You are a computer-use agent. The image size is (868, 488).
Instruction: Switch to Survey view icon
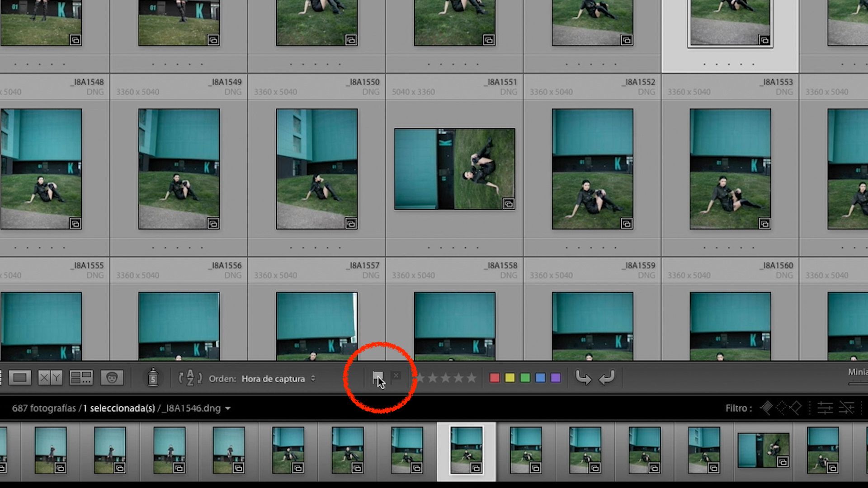(x=81, y=378)
